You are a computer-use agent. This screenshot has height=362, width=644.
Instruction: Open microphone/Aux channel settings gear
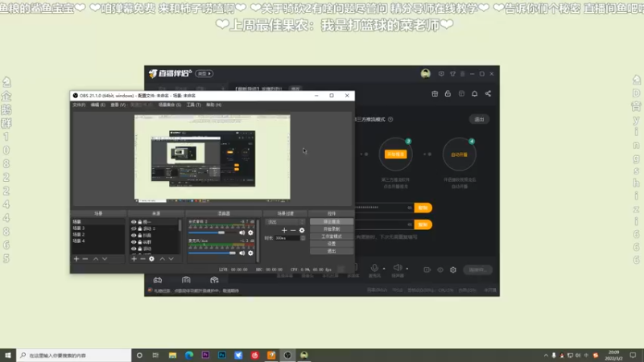pyautogui.click(x=250, y=253)
